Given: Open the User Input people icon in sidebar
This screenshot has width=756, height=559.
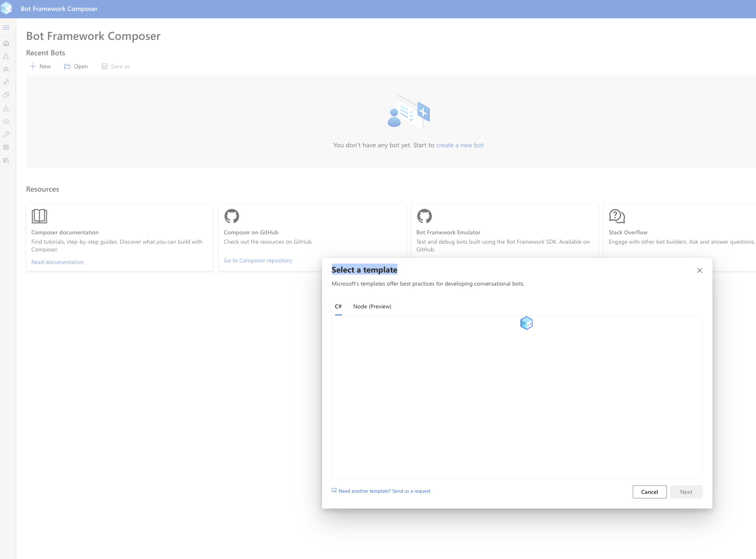Looking at the screenshot, I should pos(6,82).
